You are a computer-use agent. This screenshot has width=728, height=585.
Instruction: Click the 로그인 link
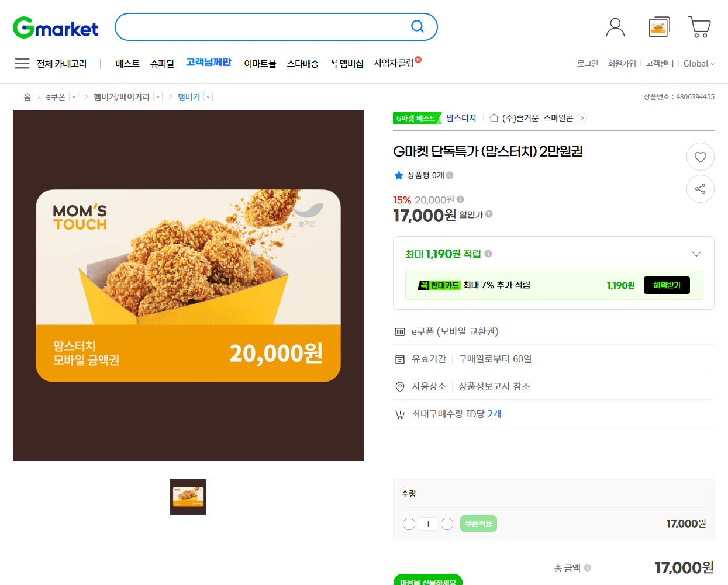588,63
